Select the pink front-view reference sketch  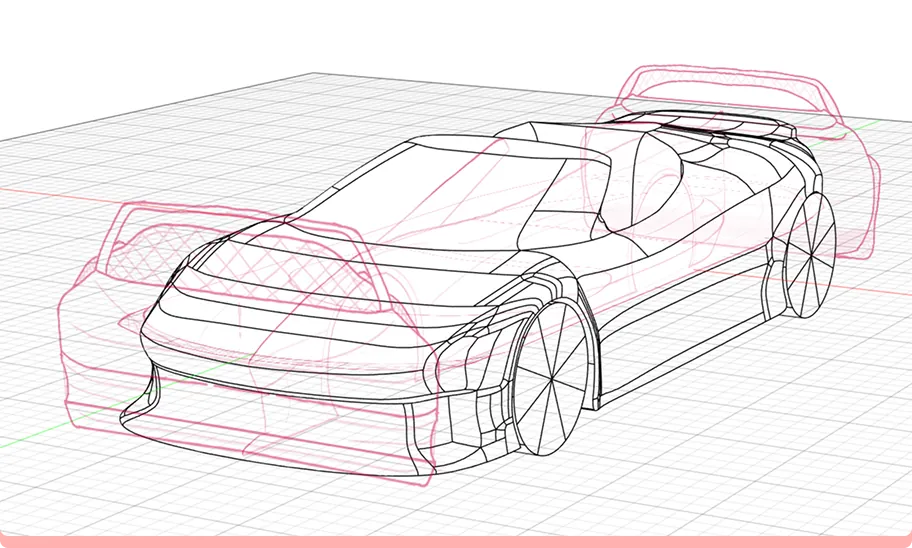click(247, 343)
